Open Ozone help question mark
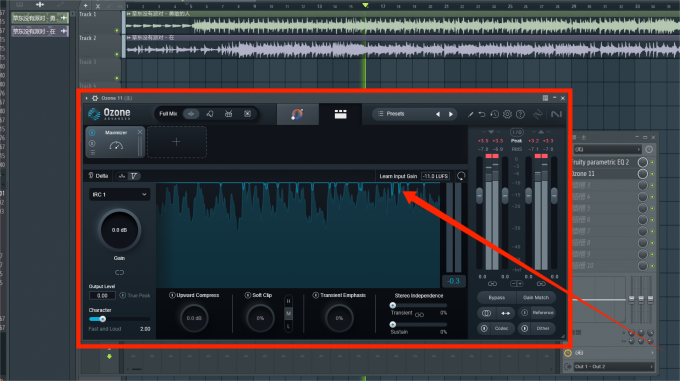Image resolution: width=680 pixels, height=381 pixels. coord(520,114)
